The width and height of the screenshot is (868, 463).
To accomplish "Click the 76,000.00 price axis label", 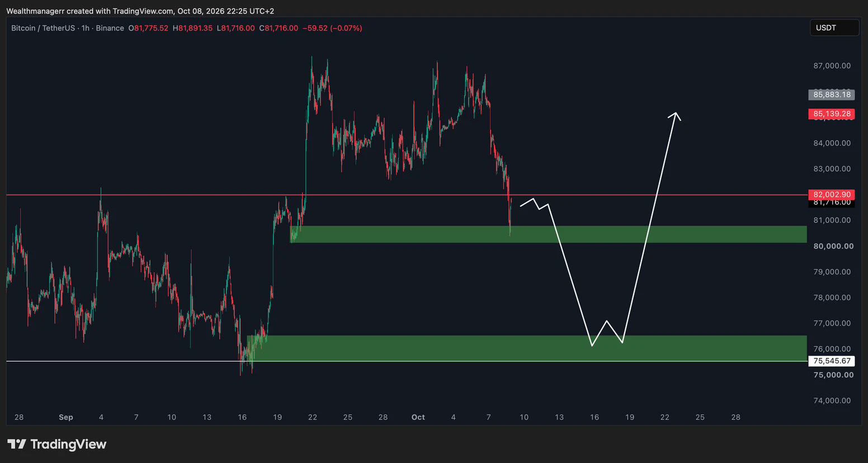I will point(832,349).
